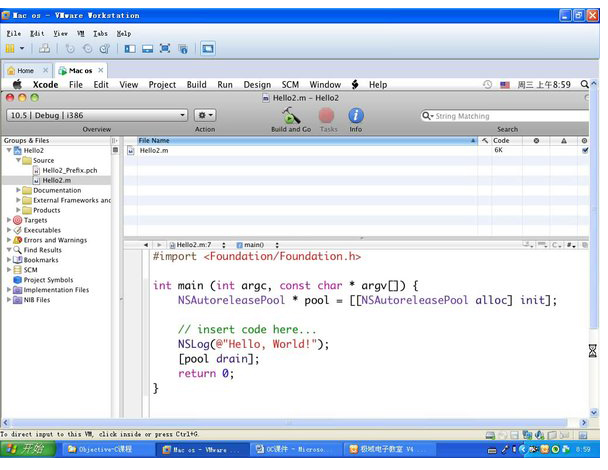Expand External Frameworks folder
This screenshot has width=608, height=470.
(x=18, y=200)
